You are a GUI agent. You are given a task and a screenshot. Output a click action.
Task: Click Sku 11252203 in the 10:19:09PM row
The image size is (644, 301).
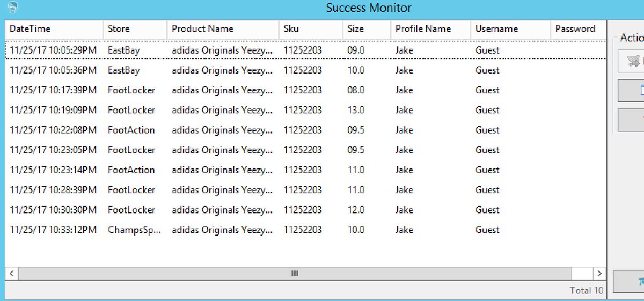303,110
